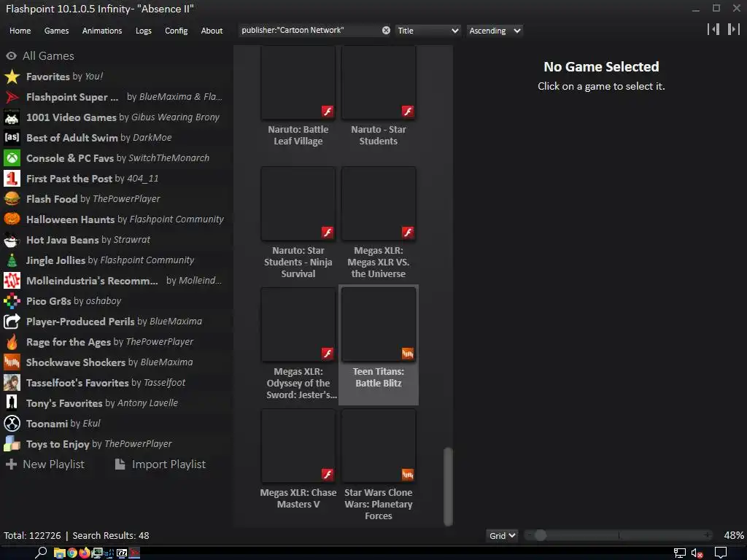
Task: Click the Import Playlist button
Action: point(160,464)
